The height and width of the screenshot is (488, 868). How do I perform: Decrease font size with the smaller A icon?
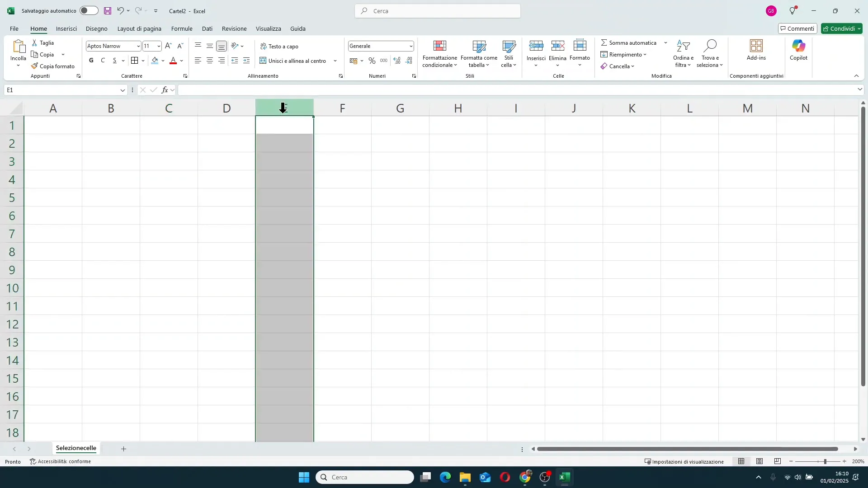tap(180, 46)
